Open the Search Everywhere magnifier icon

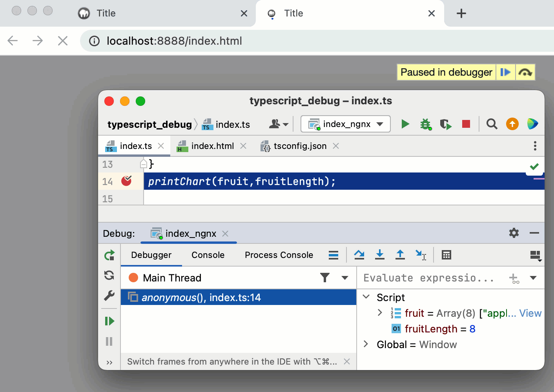point(492,124)
